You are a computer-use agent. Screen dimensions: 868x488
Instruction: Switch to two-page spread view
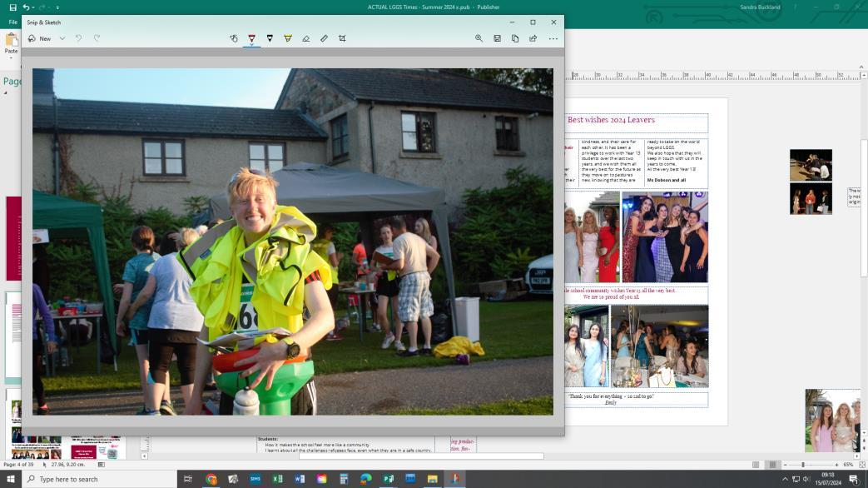(x=772, y=465)
